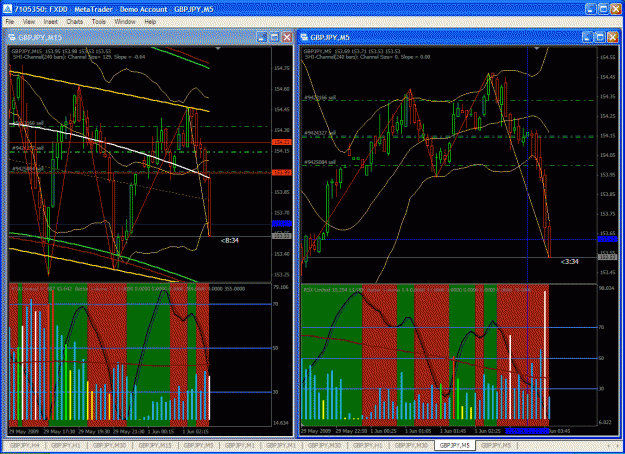Click the 154.75 price scale value
625x454 pixels.
pos(282,69)
